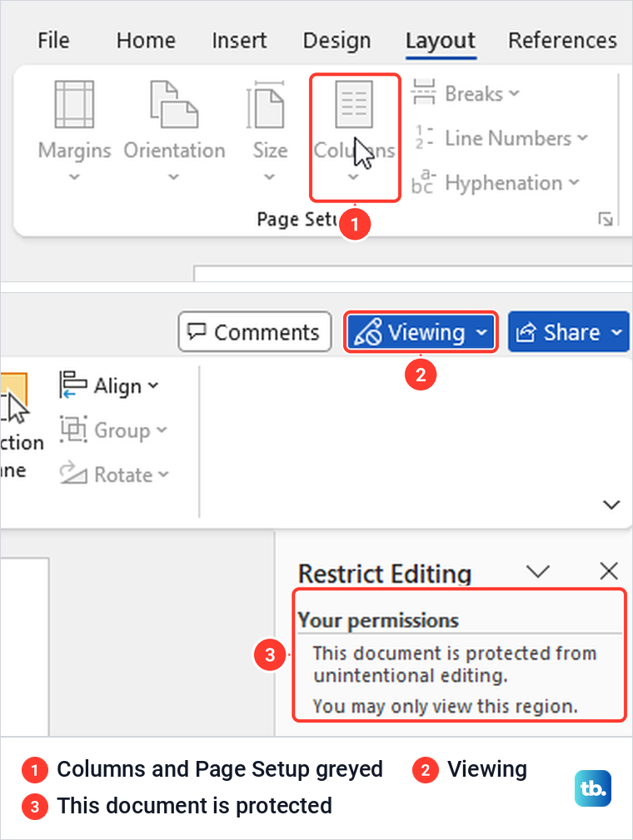Open the Page Setup dialog launcher

606,219
